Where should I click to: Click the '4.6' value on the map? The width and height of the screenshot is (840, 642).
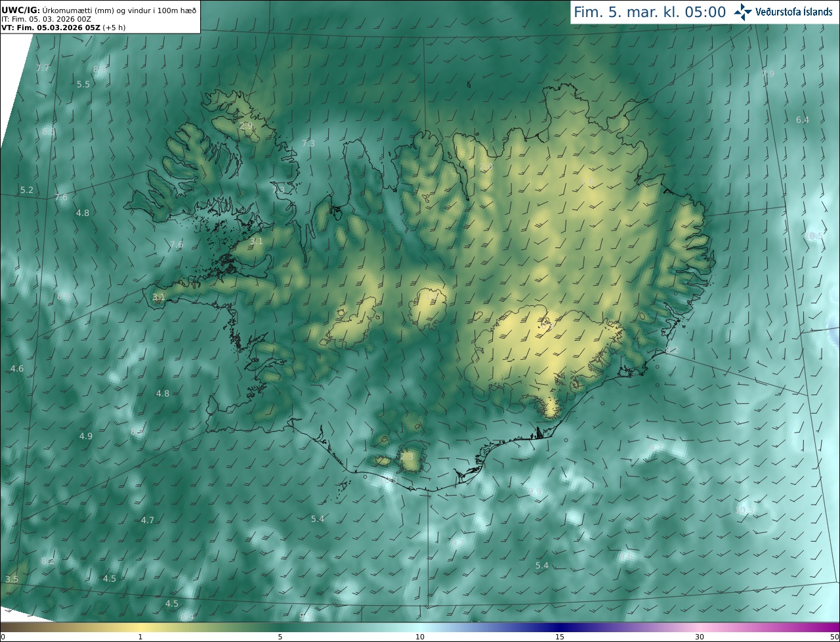17,369
